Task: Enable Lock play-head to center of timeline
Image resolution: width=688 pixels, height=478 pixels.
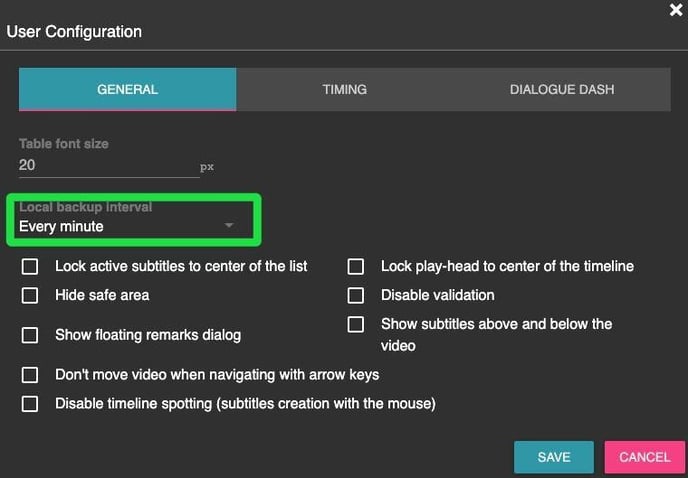Action: tap(356, 267)
